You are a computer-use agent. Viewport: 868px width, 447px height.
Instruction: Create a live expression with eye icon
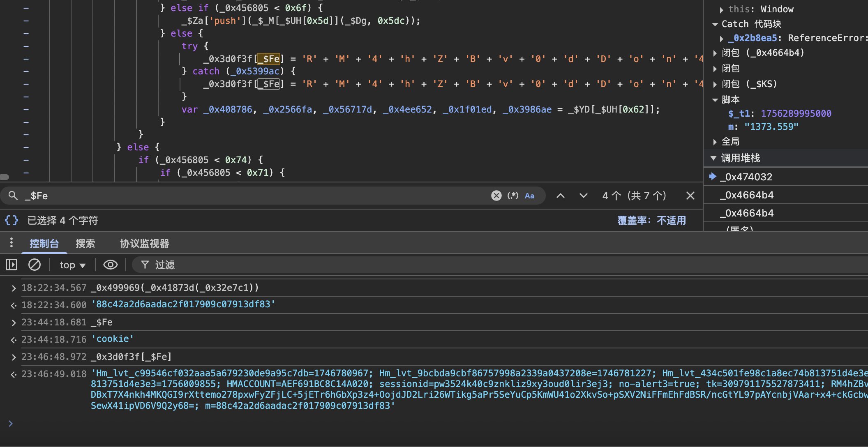110,265
